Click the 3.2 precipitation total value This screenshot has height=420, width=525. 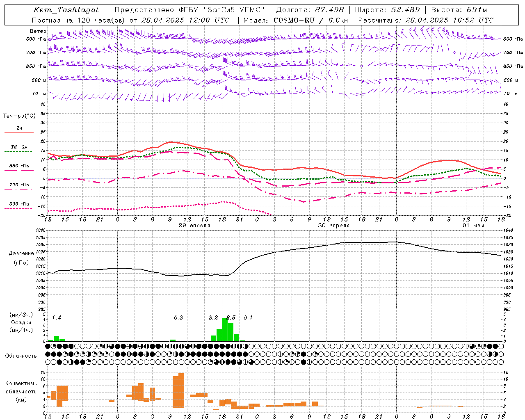(213, 317)
